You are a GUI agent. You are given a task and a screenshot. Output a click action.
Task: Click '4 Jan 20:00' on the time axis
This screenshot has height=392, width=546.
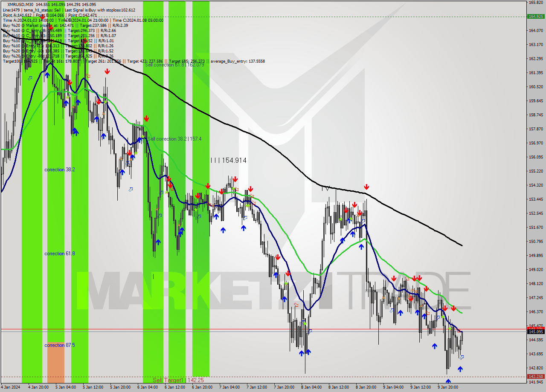coord(38,388)
